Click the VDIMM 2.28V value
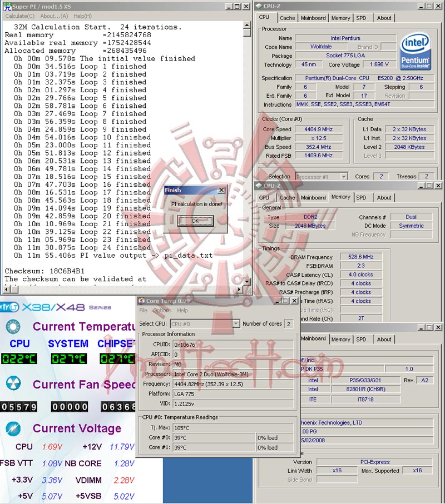 124,480
